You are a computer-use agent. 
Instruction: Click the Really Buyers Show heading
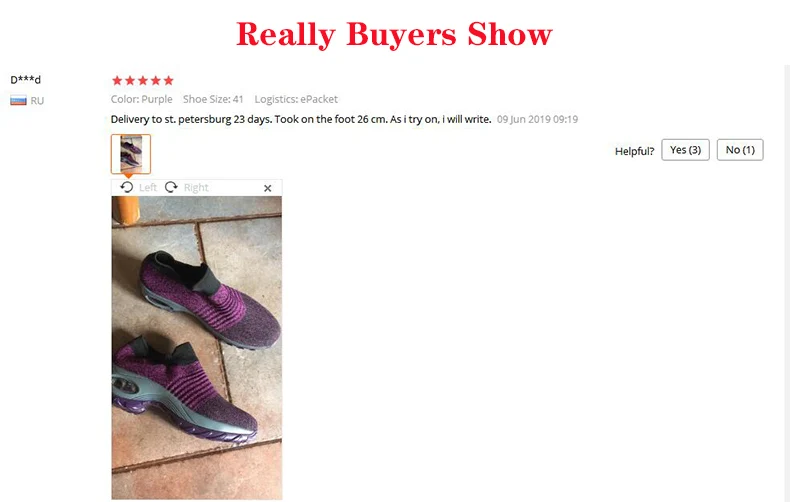coord(394,34)
